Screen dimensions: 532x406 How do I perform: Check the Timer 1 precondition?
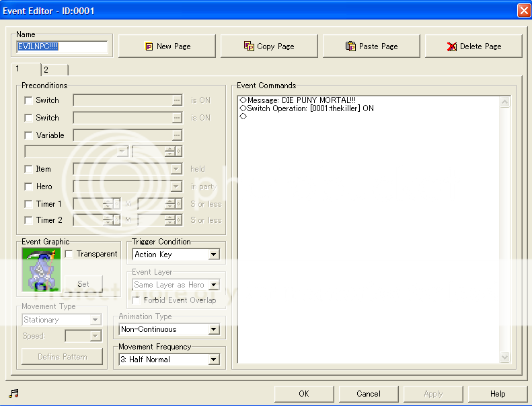tap(28, 204)
